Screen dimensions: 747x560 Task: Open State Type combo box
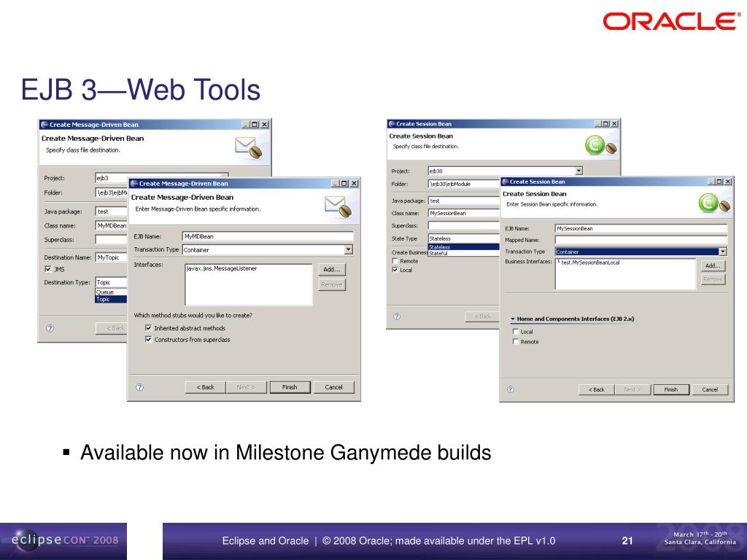coord(463,238)
